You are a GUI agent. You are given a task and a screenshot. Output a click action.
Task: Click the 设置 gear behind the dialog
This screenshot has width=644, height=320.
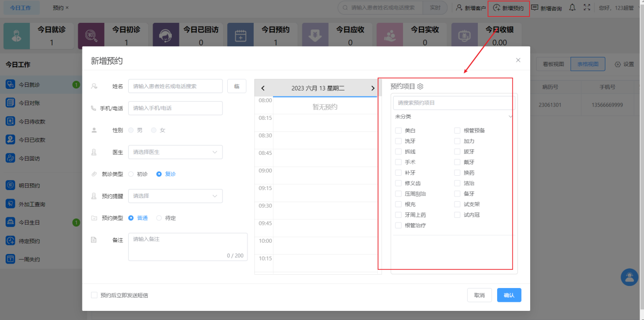pos(618,65)
